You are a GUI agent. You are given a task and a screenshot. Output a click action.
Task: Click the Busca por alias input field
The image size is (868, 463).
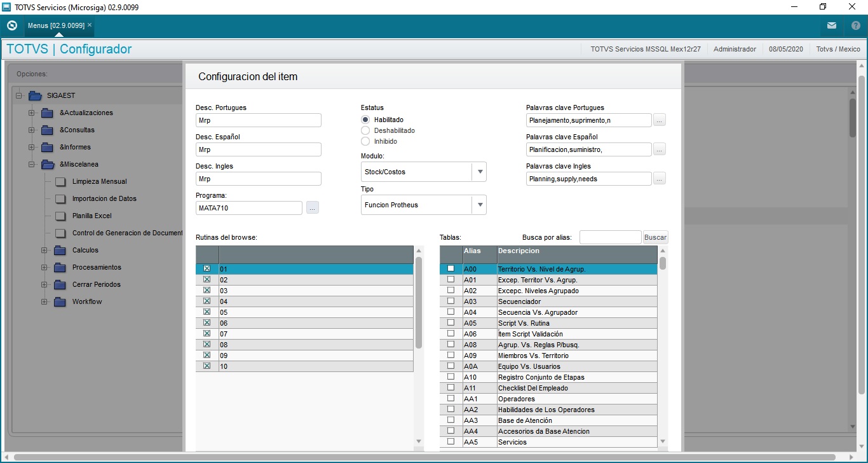click(x=610, y=237)
